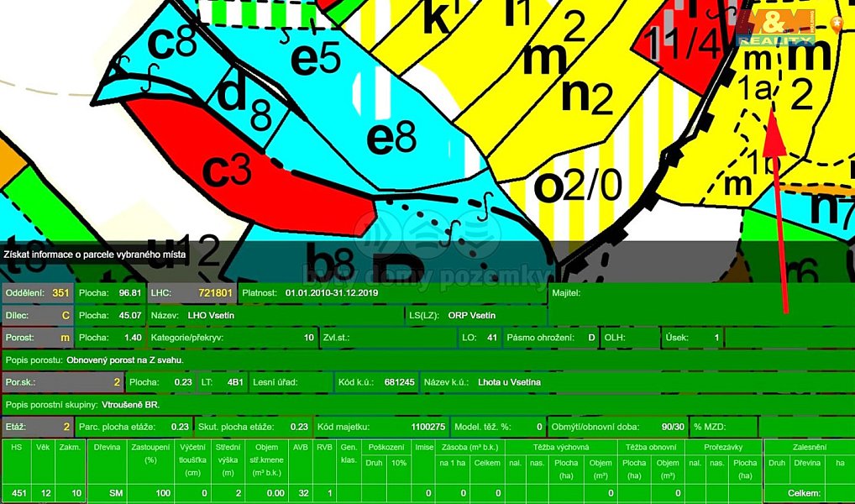Select the Por.sk. cell

(63, 382)
